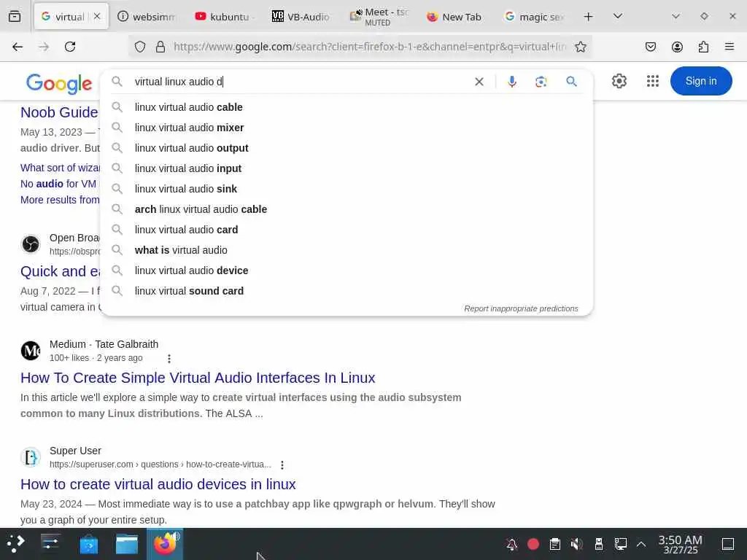Open Firefox account icon

(x=677, y=47)
